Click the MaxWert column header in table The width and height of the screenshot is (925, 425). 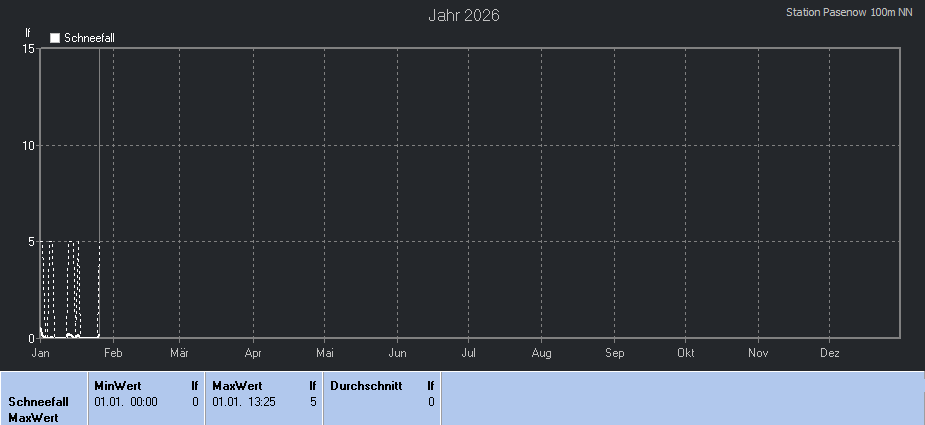236,385
